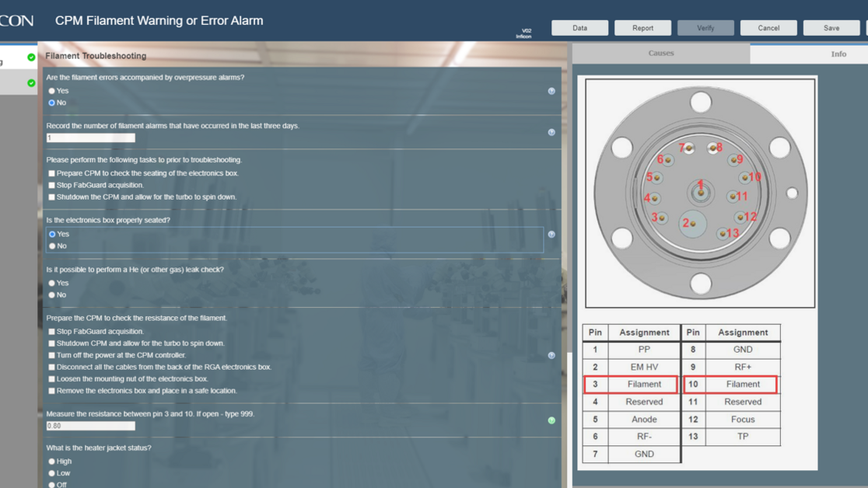Select Yes for overpressure alarms question

click(51, 91)
